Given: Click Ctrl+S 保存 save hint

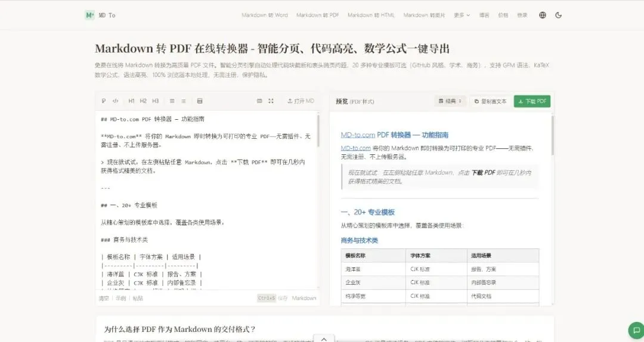Looking at the screenshot, I should click(273, 299).
